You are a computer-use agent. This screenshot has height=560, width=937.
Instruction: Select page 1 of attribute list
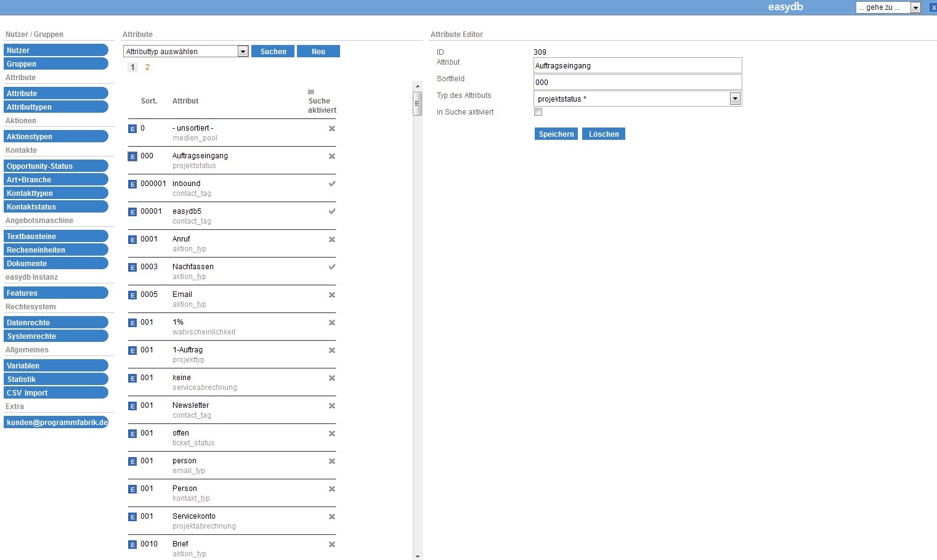tap(132, 67)
